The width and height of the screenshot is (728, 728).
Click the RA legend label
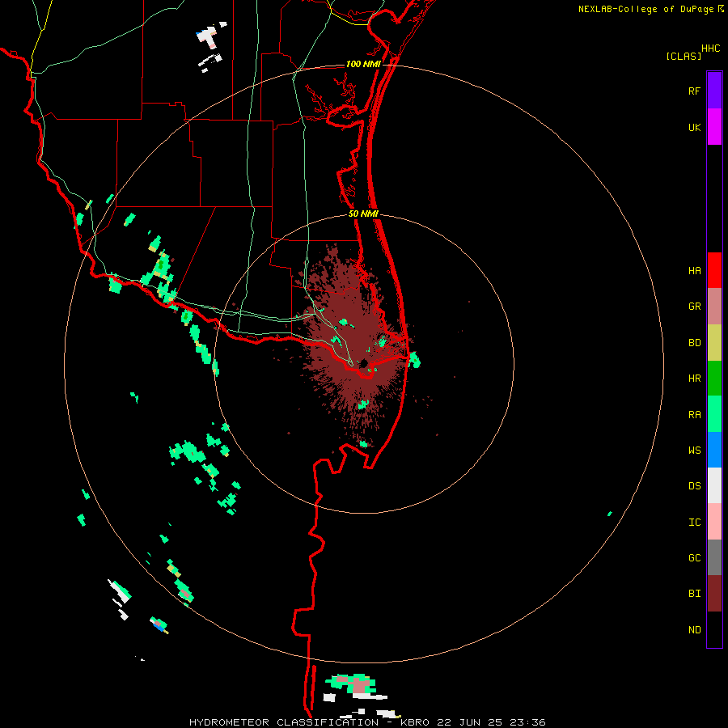coord(694,415)
